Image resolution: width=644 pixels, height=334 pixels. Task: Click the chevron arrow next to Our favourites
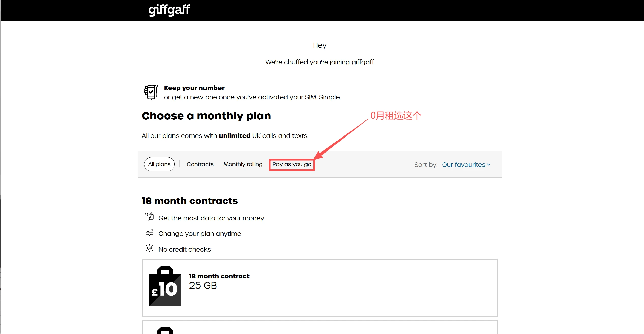coord(489,165)
